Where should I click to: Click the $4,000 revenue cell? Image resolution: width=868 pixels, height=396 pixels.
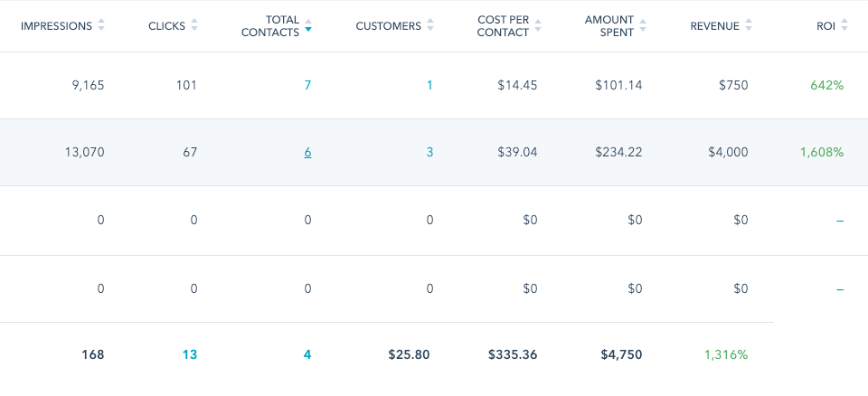click(728, 152)
